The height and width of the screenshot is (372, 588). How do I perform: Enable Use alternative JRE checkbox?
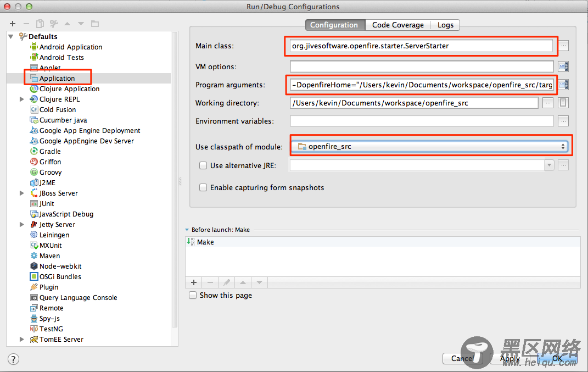[203, 165]
